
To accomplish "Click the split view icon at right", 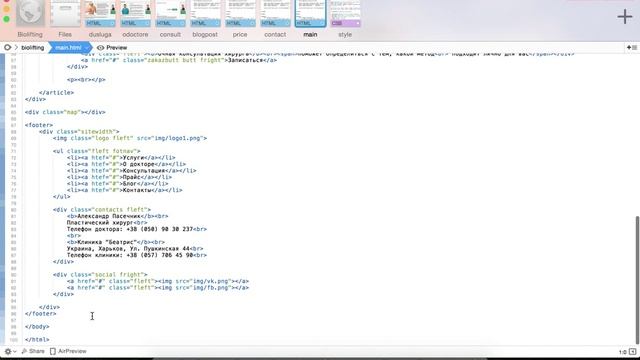I will click(631, 48).
